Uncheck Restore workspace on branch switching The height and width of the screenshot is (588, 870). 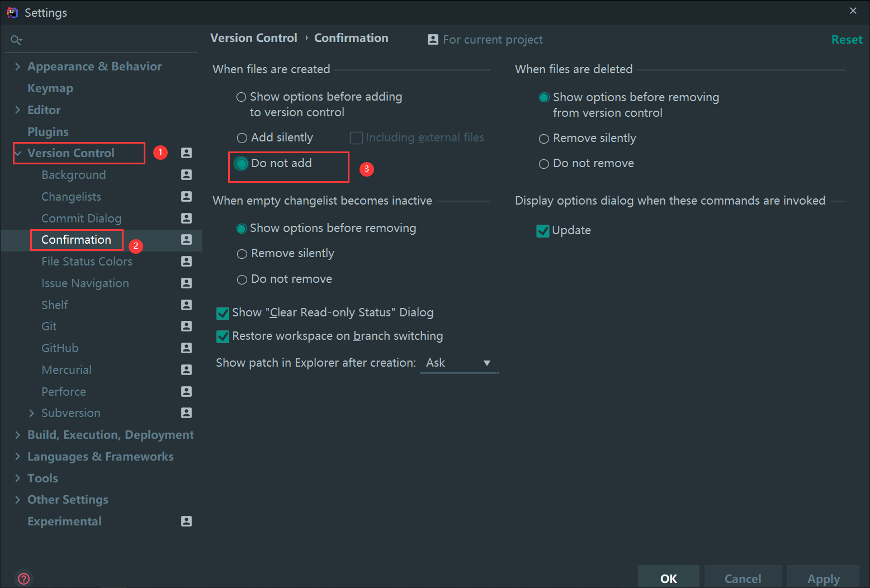(223, 336)
